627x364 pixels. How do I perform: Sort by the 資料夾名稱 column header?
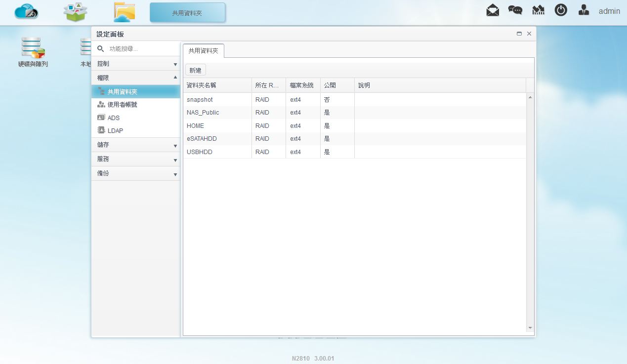click(x=217, y=85)
